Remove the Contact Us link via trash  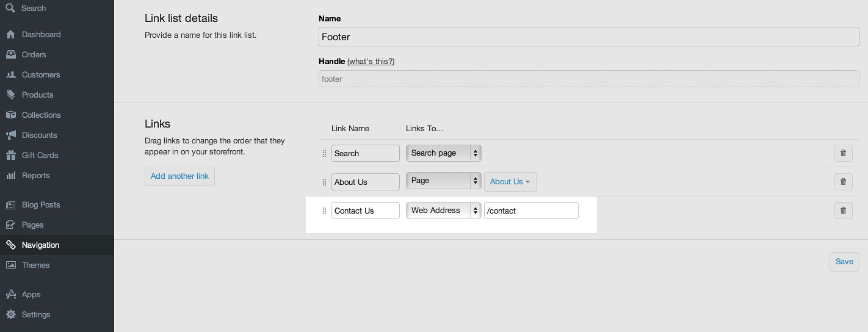[843, 211]
